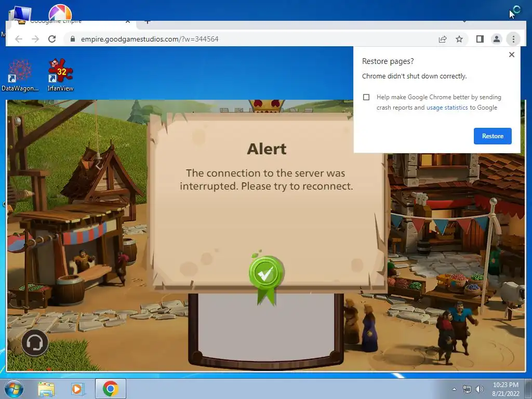Close the Goodgame Empire tab

pos(128,22)
